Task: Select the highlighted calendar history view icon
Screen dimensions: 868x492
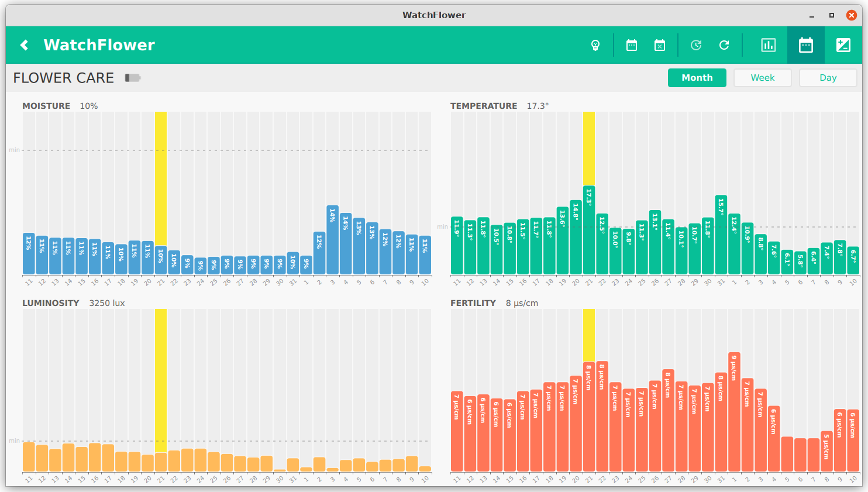Action: pyautogui.click(x=806, y=45)
